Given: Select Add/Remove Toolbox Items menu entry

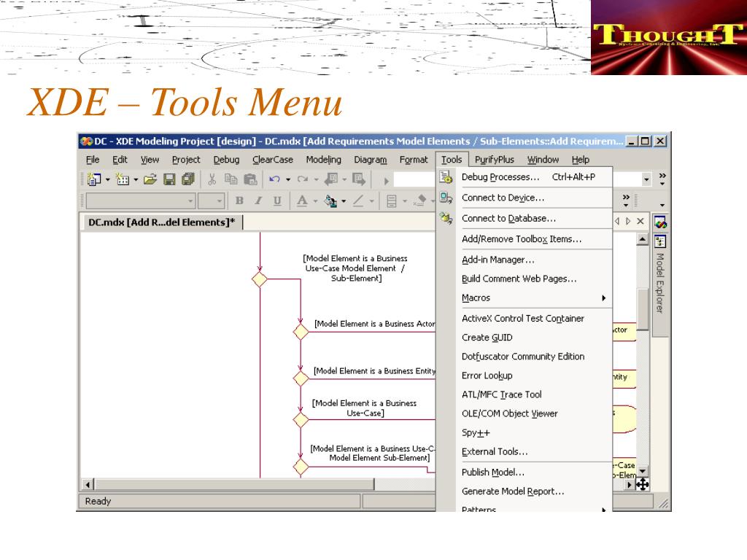Looking at the screenshot, I should [x=524, y=239].
